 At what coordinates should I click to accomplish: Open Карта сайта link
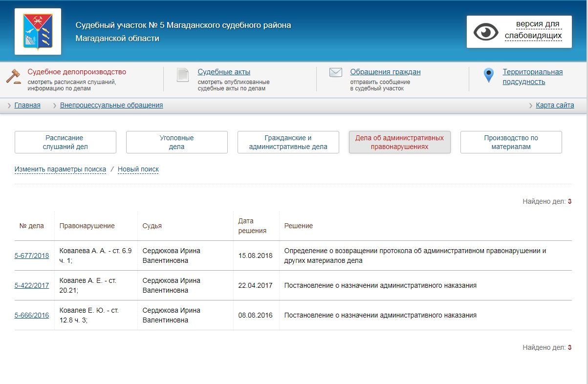555,105
